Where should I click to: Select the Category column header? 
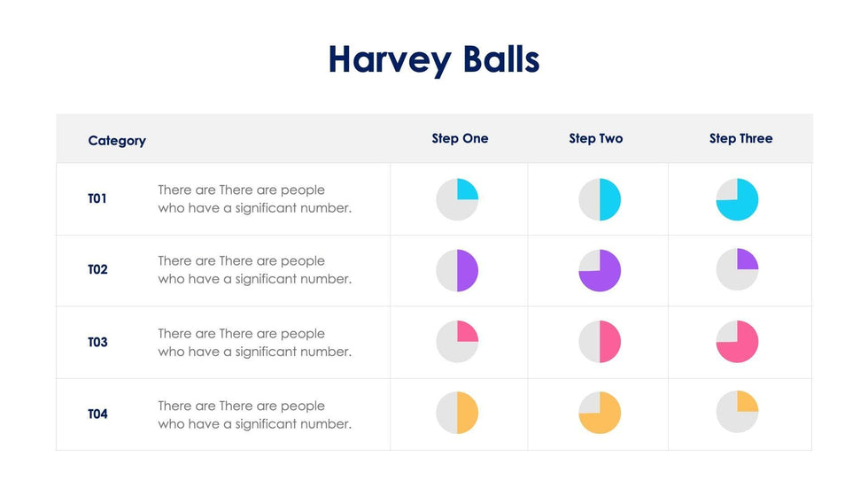tap(117, 141)
